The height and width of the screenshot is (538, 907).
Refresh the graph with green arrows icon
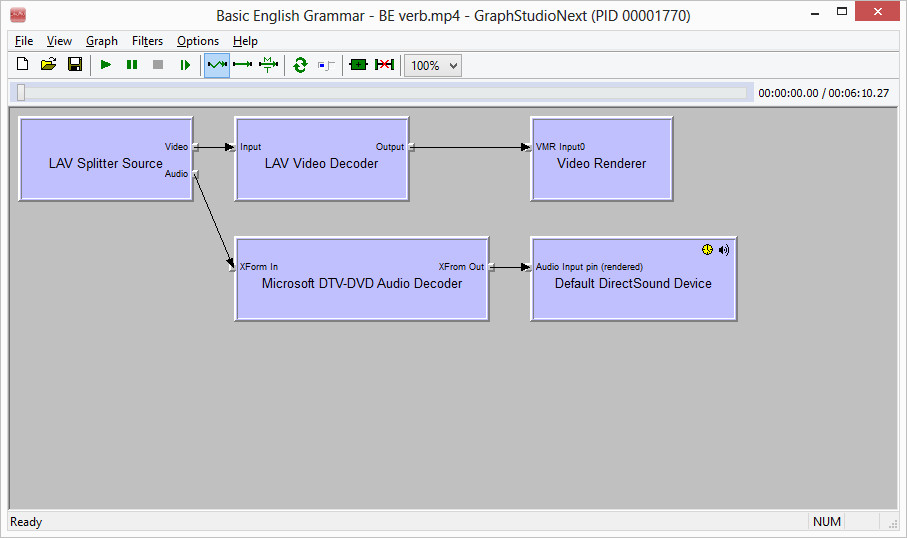300,65
